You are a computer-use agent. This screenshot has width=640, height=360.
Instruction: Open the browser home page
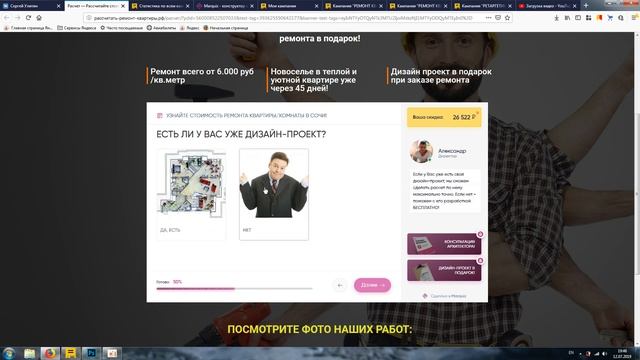pos(39,18)
